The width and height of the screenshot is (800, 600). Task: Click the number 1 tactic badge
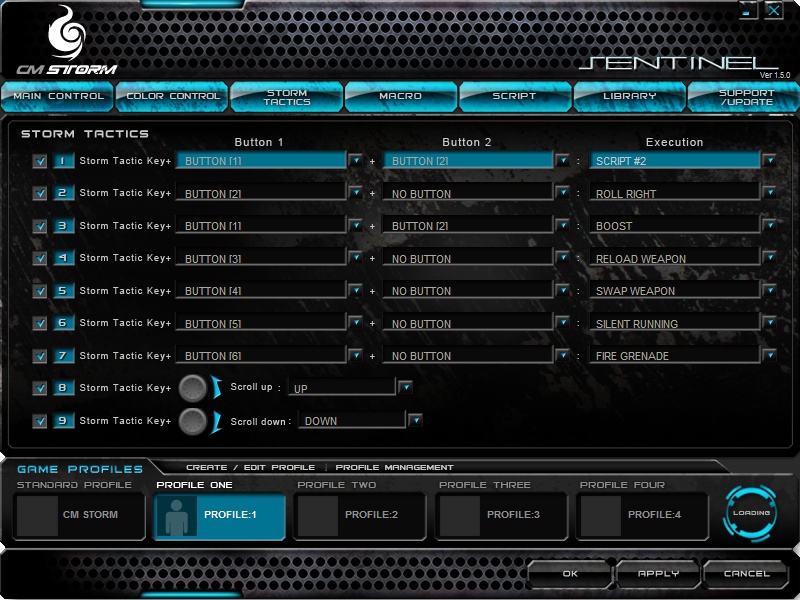coord(63,161)
